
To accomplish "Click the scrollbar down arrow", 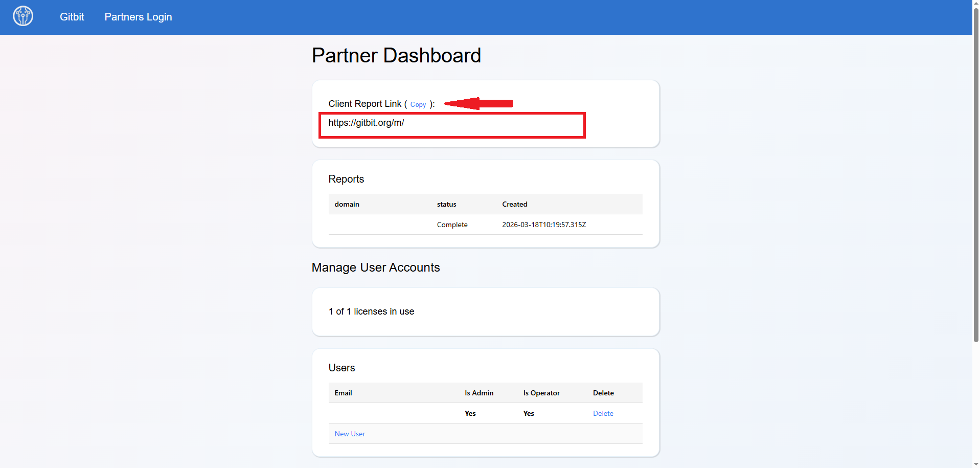I will click(975, 464).
